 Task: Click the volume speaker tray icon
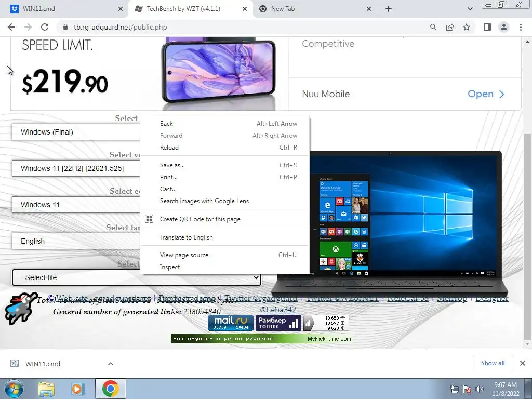click(x=480, y=389)
